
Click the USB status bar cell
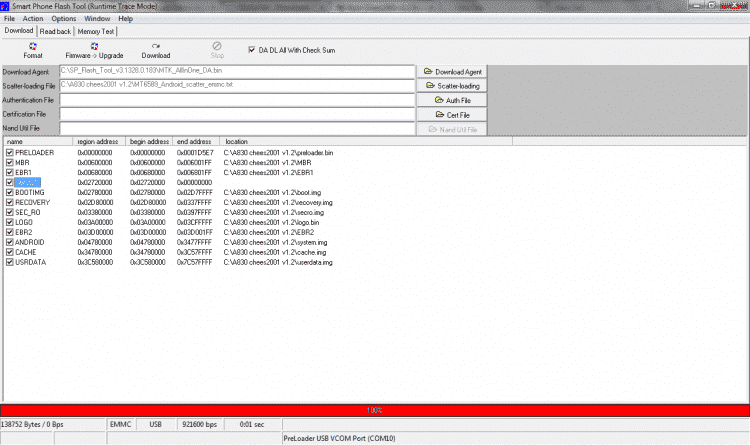[156, 424]
